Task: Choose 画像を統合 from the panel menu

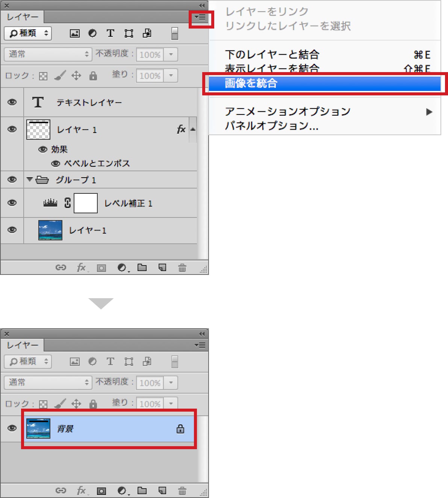Action: click(251, 83)
